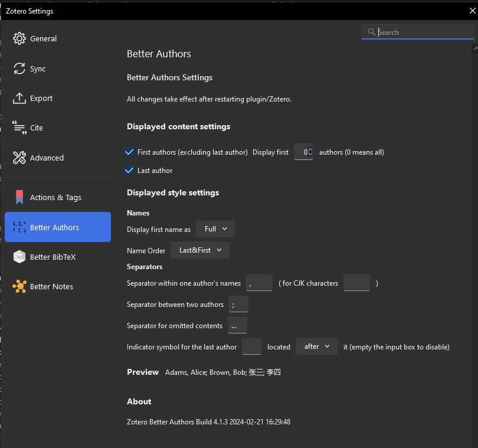
Task: Click last author indicator symbol field
Action: click(x=251, y=346)
